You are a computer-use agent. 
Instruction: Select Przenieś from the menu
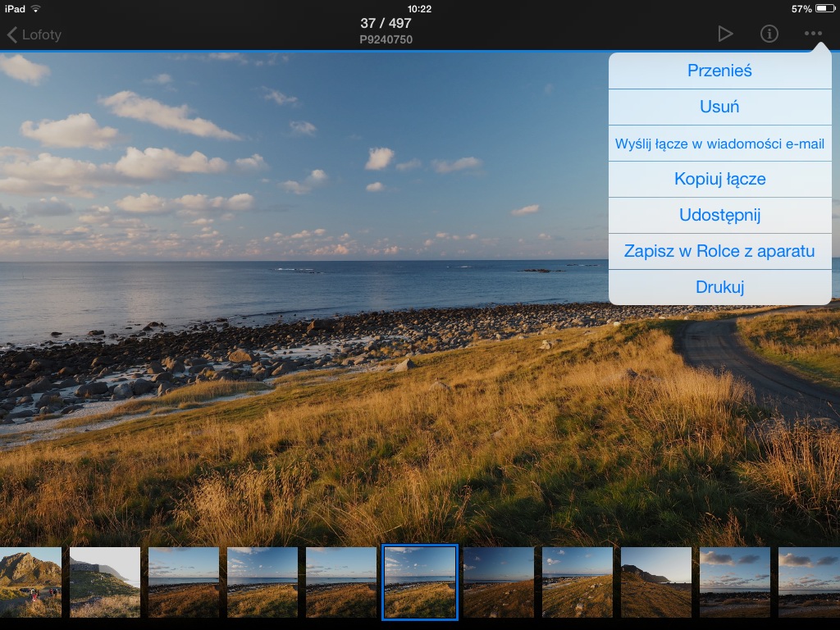[719, 71]
